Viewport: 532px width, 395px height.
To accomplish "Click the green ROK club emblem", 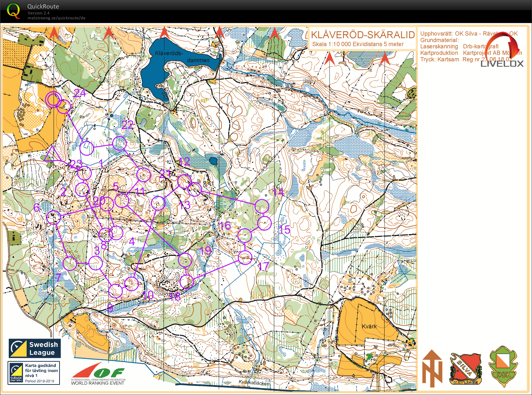I will click(503, 367).
